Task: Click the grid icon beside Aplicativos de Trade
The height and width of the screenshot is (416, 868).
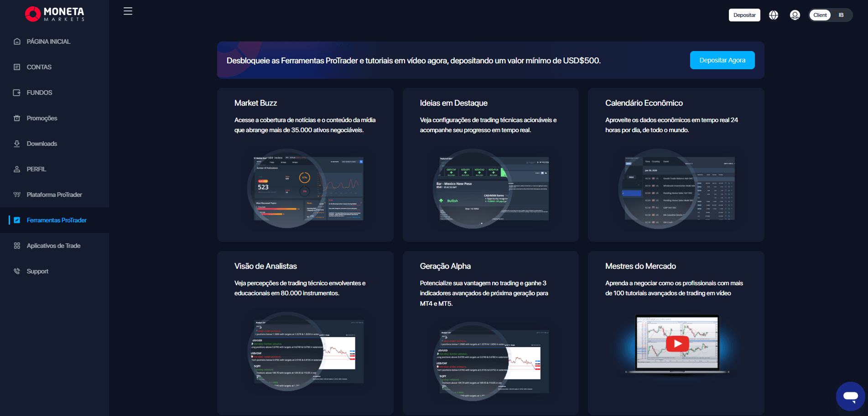Action: pos(17,246)
